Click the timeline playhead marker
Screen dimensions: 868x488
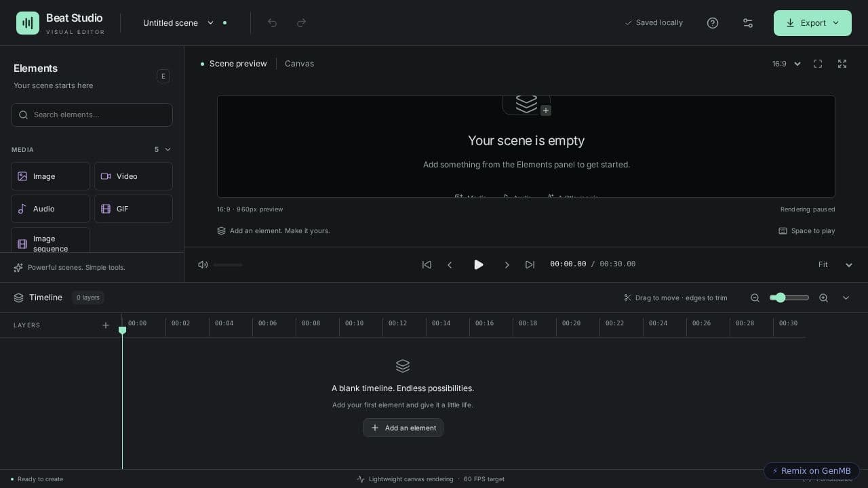pyautogui.click(x=122, y=330)
